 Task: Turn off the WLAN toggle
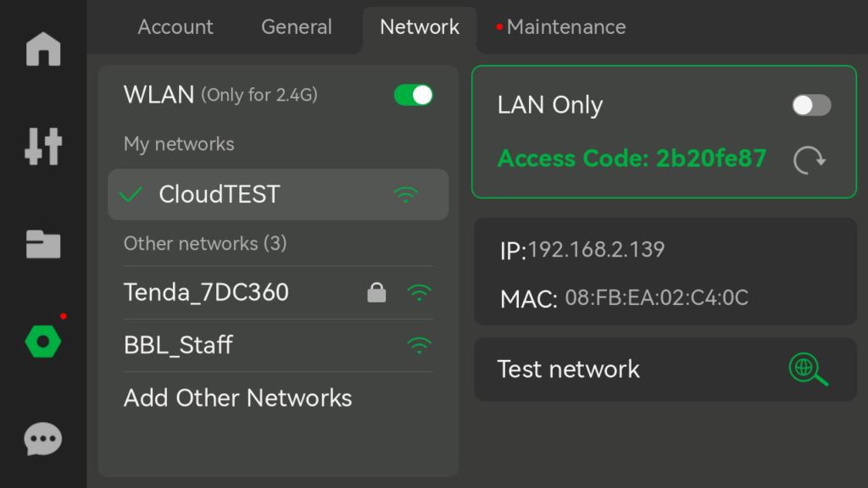(x=414, y=95)
